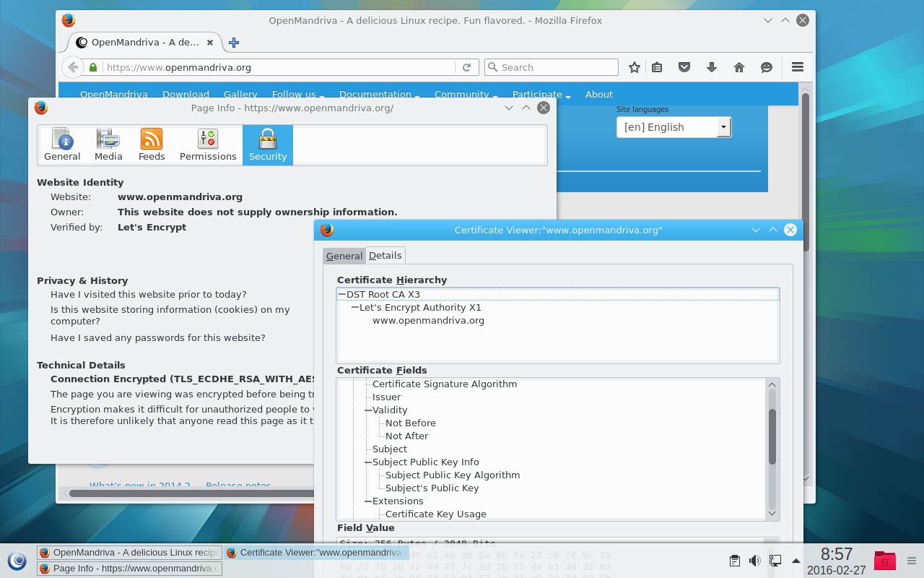924x578 pixels.
Task: Switch to OpenMandriva Firefox taskbar entry
Action: click(129, 553)
